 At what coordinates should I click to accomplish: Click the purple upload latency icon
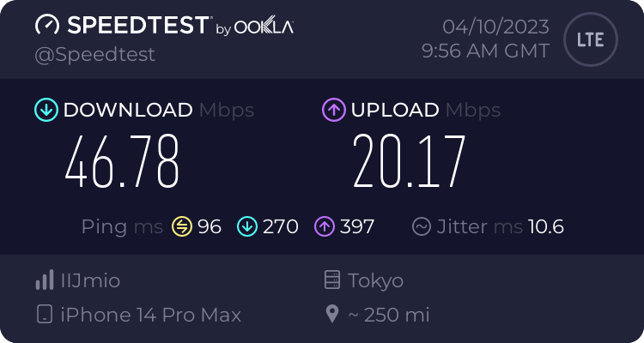pyautogui.click(x=325, y=226)
